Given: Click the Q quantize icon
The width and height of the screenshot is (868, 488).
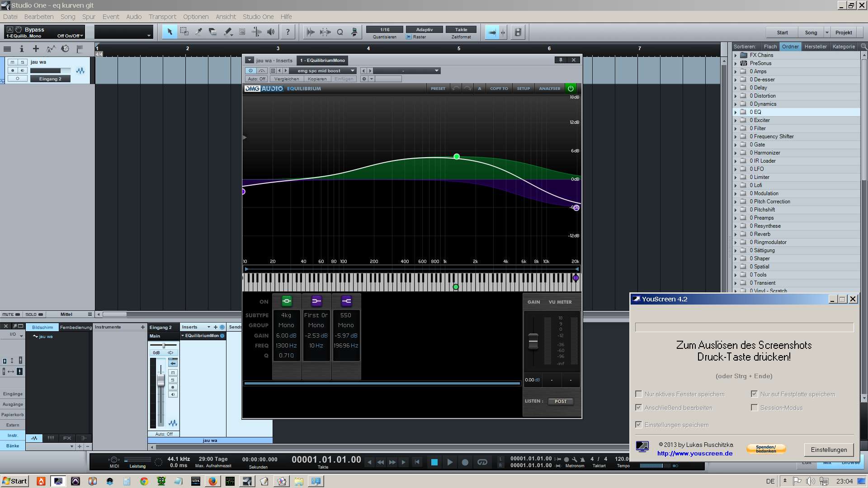Looking at the screenshot, I should coord(340,32).
